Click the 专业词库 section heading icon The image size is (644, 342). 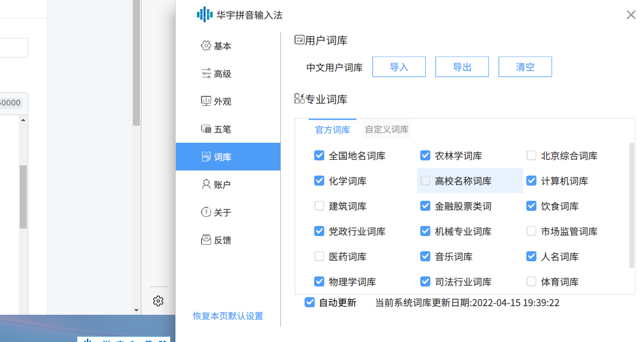coord(300,99)
